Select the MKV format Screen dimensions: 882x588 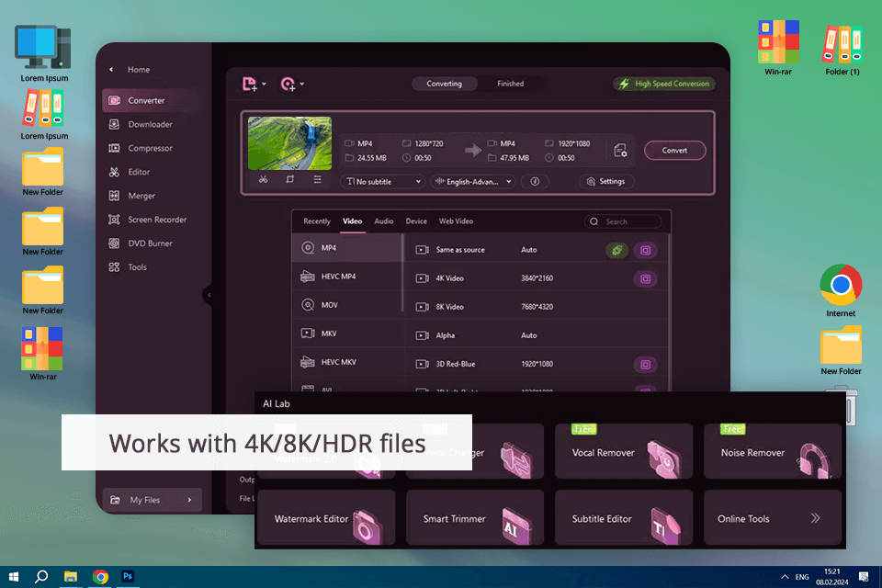(347, 334)
